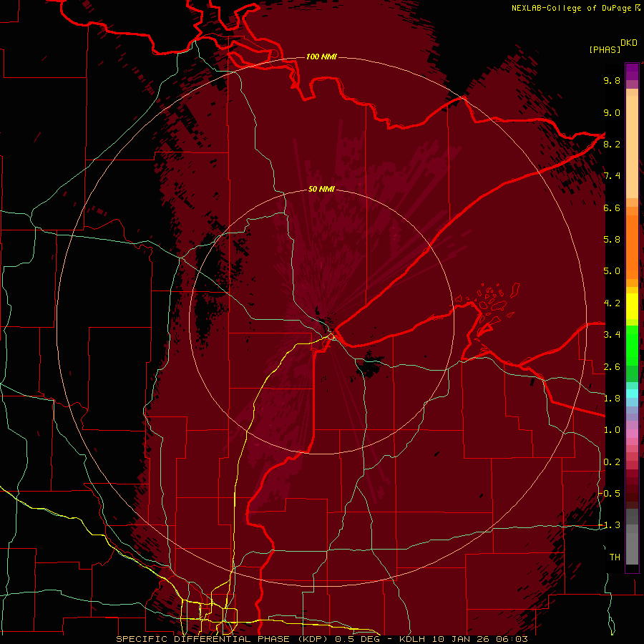This screenshot has width=644, height=644.
Task: Click the "TH" threshold label on the legend
Action: click(615, 557)
